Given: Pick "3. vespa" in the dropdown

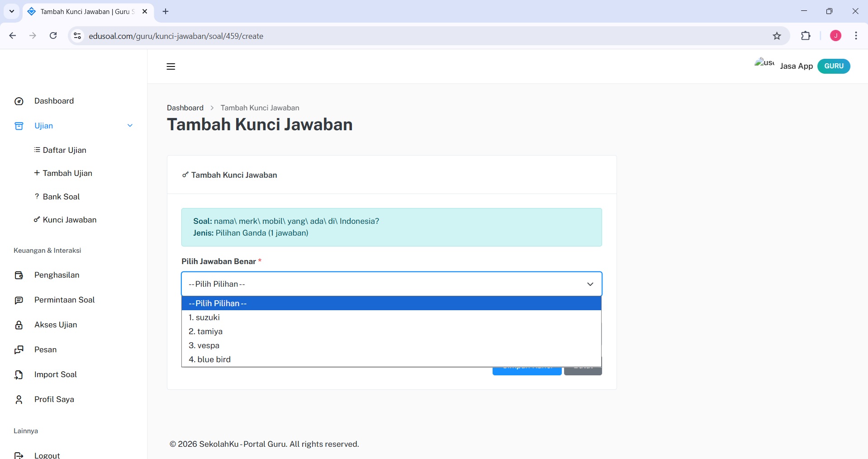Looking at the screenshot, I should click(x=204, y=345).
